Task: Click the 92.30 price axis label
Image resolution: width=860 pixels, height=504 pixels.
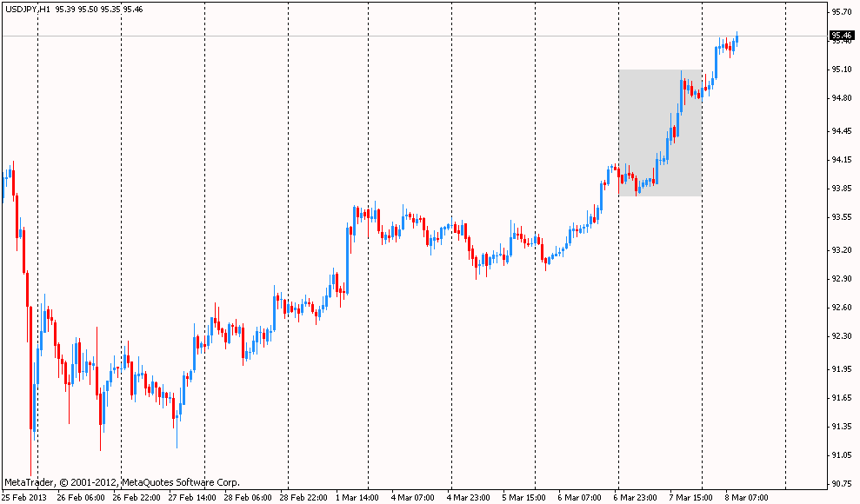Action: 842,335
